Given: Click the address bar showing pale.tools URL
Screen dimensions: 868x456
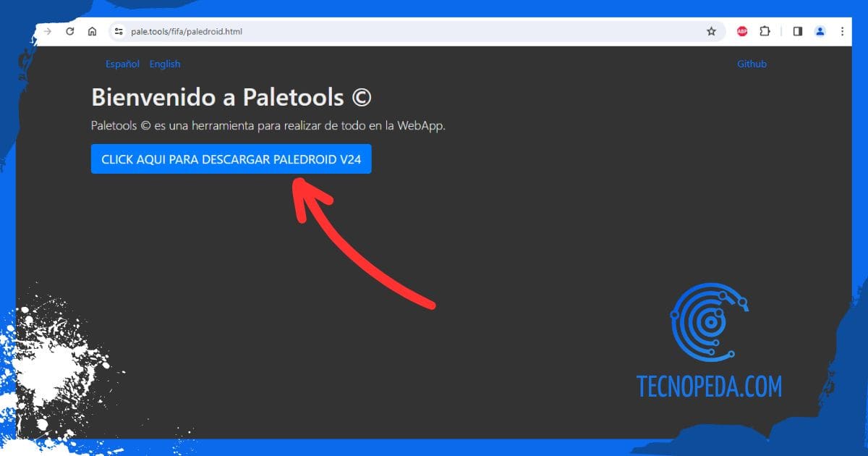Looking at the screenshot, I should click(416, 32).
